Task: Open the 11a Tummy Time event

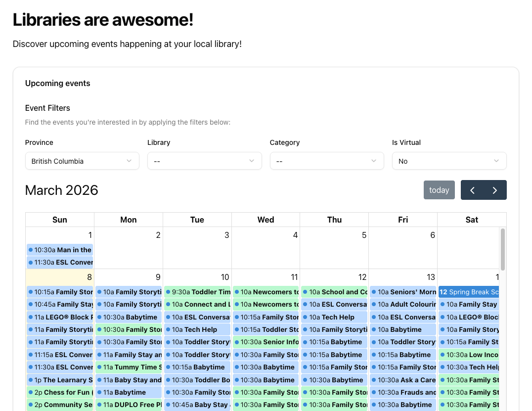Action: click(129, 367)
